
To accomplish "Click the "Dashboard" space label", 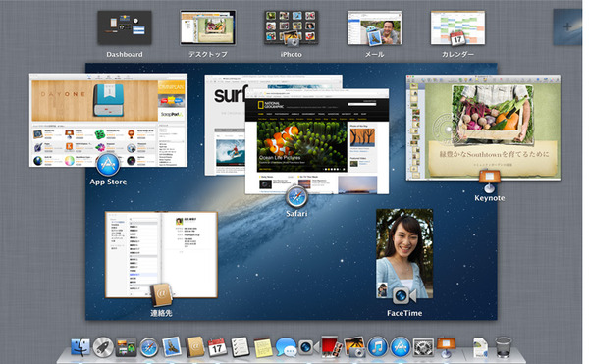I will pyautogui.click(x=125, y=54).
